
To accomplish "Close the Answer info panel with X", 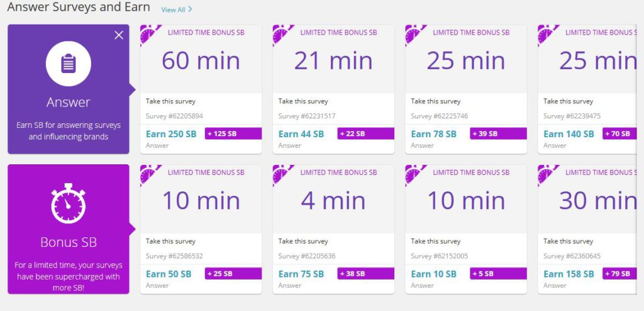I will coord(119,35).
